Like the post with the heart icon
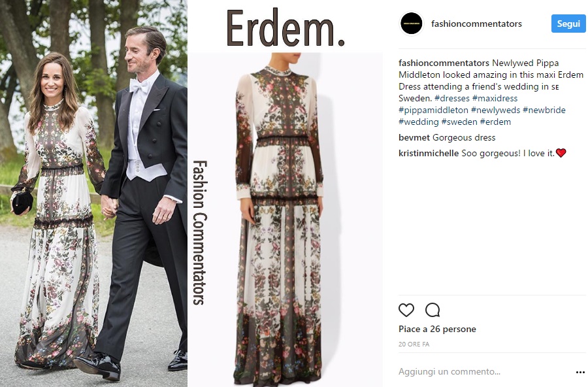588x387 pixels. click(406, 310)
